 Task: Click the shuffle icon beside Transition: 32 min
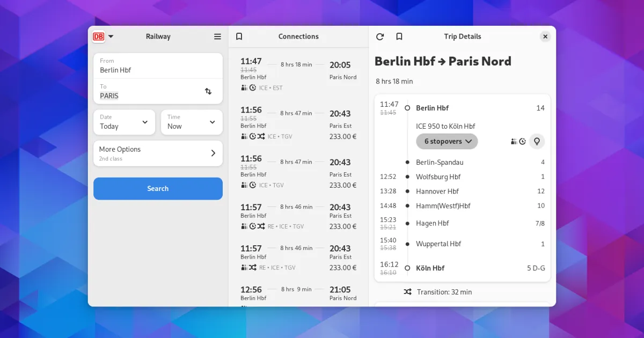click(407, 292)
